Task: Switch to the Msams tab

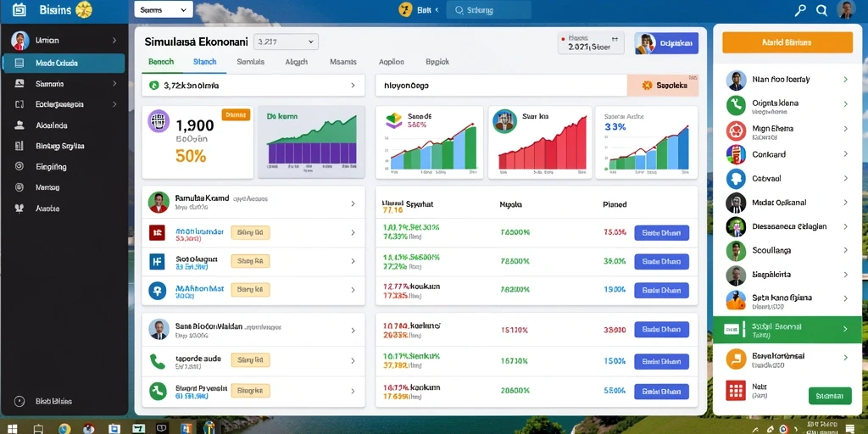Action: (342, 62)
